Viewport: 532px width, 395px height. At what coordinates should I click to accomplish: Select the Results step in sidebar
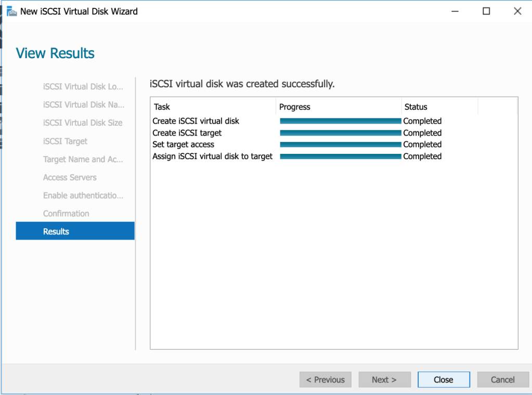tap(75, 231)
